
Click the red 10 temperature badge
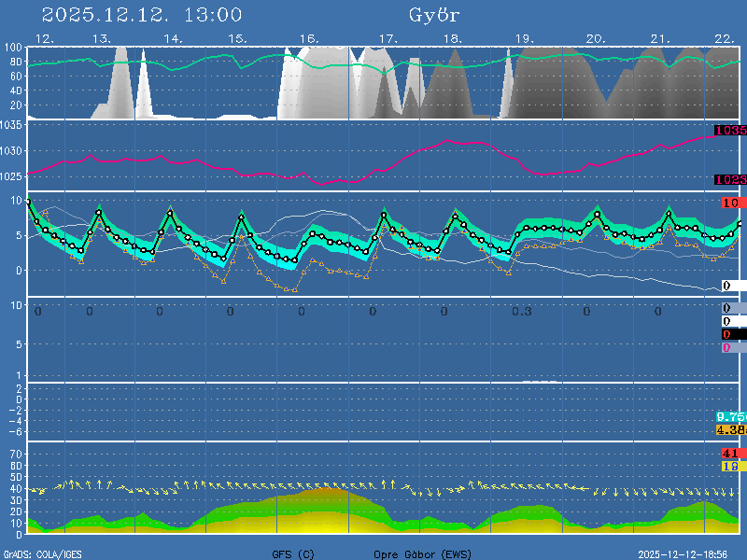[x=731, y=203]
